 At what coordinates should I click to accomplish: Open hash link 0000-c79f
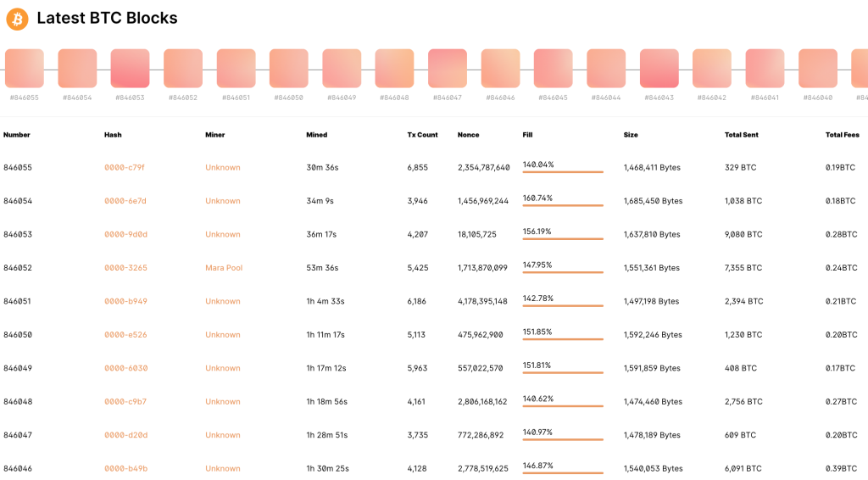click(125, 168)
